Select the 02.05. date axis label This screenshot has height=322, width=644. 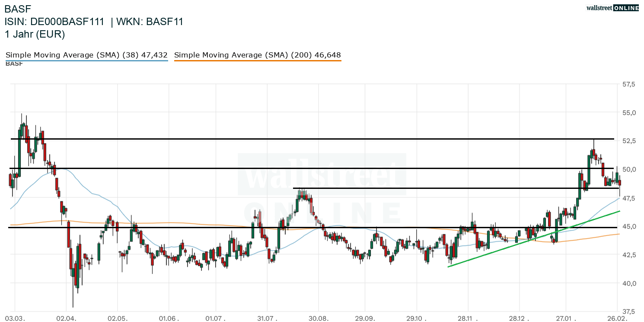coord(118,318)
